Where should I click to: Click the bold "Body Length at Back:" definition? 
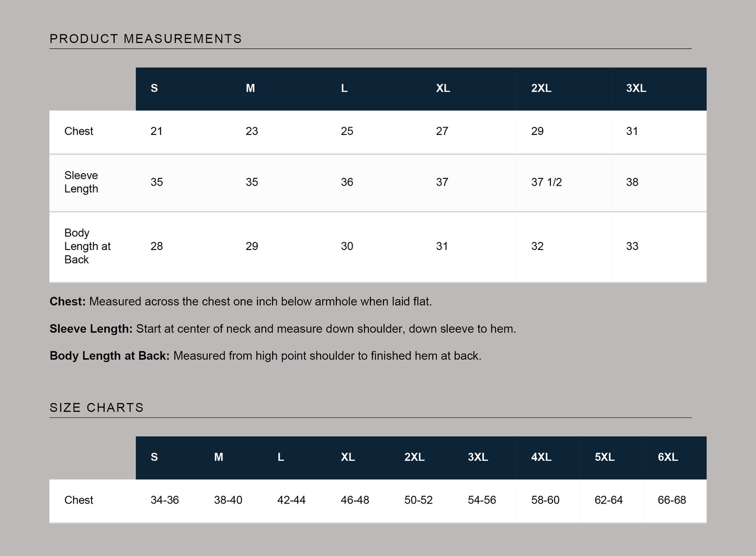(109, 356)
